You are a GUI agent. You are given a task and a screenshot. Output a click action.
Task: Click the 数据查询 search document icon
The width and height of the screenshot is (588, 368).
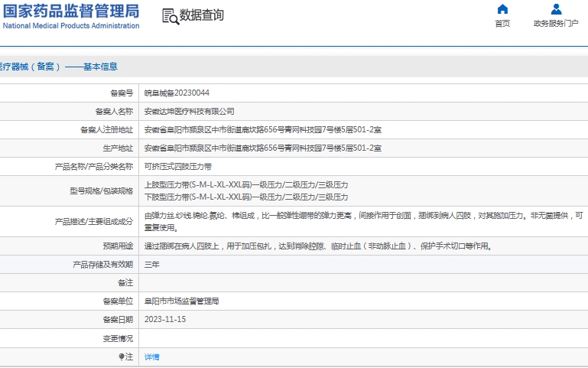tap(171, 17)
